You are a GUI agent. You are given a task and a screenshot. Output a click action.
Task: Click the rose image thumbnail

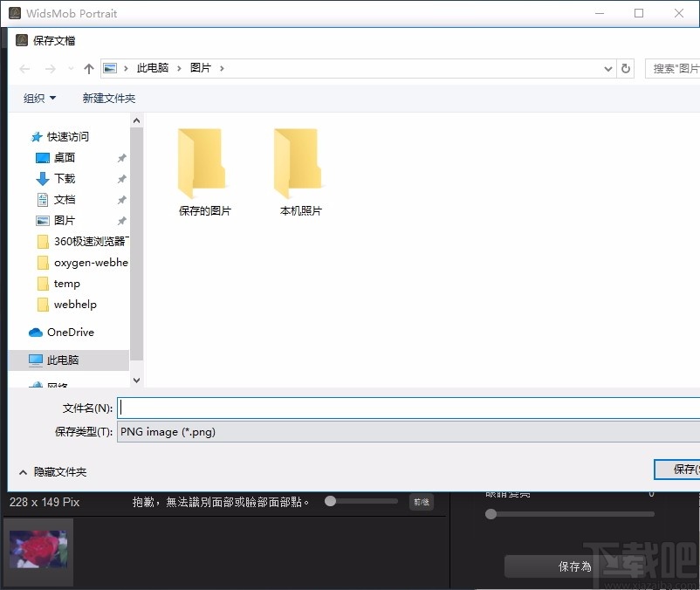[x=38, y=549]
